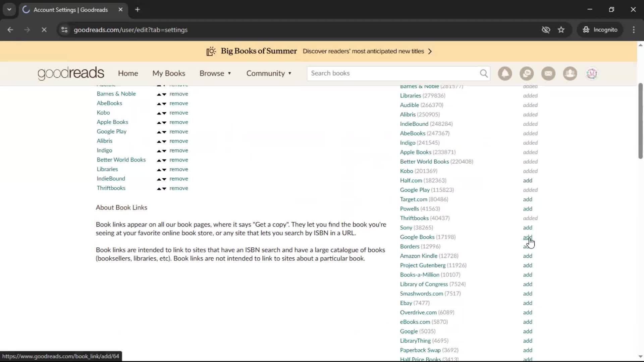Stop loading the page
This screenshot has height=362, width=644.
[x=44, y=30]
